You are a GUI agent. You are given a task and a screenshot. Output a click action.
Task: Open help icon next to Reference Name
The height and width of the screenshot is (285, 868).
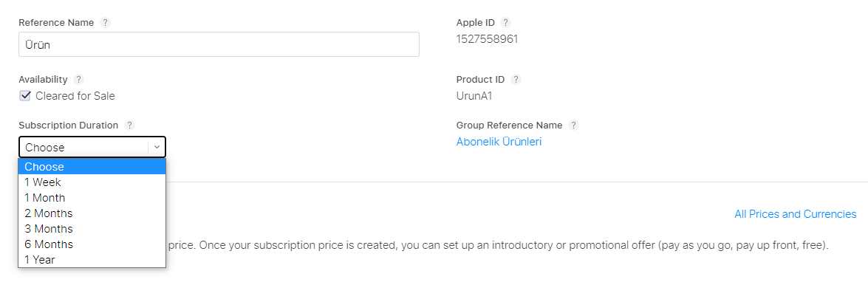point(105,23)
